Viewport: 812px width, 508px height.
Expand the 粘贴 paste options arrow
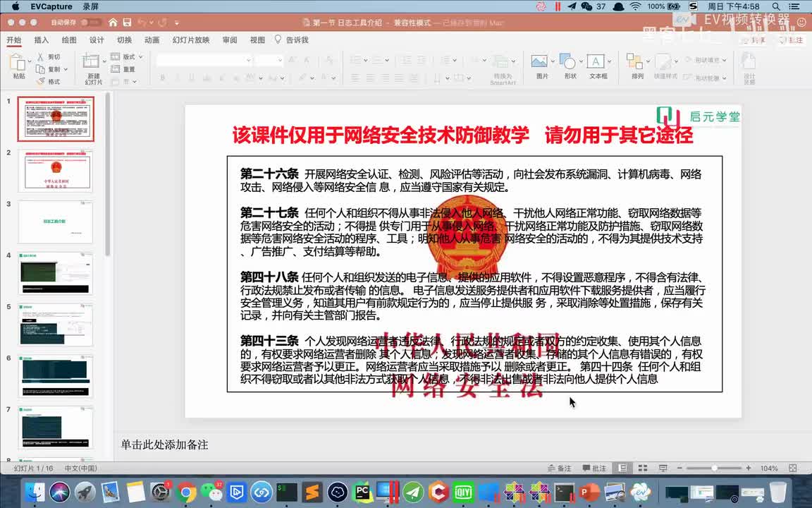point(30,61)
